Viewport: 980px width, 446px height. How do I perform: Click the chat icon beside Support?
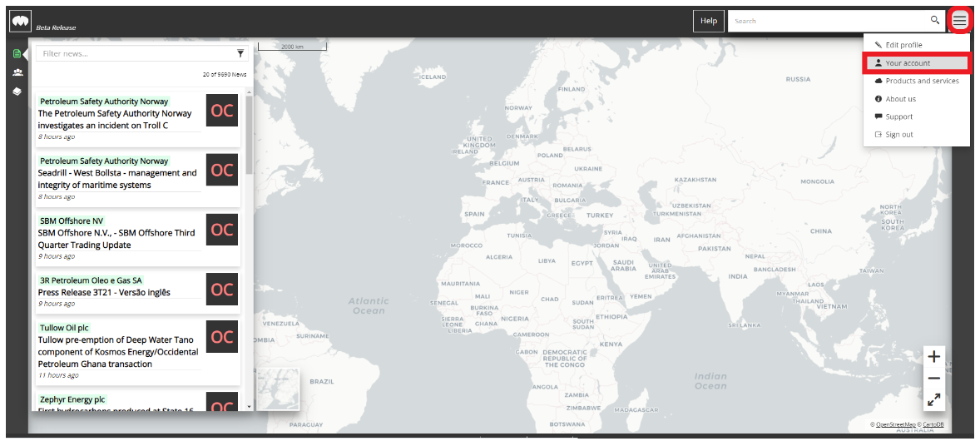coord(879,116)
